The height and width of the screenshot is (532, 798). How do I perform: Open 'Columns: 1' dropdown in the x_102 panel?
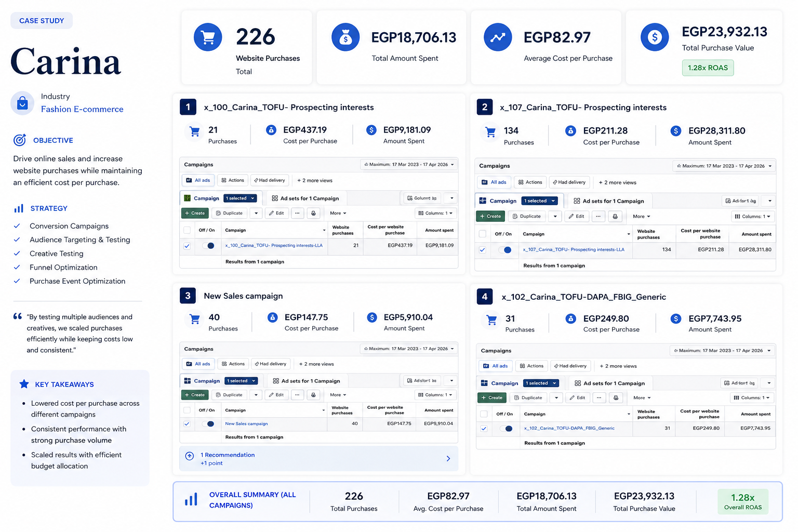(x=751, y=398)
